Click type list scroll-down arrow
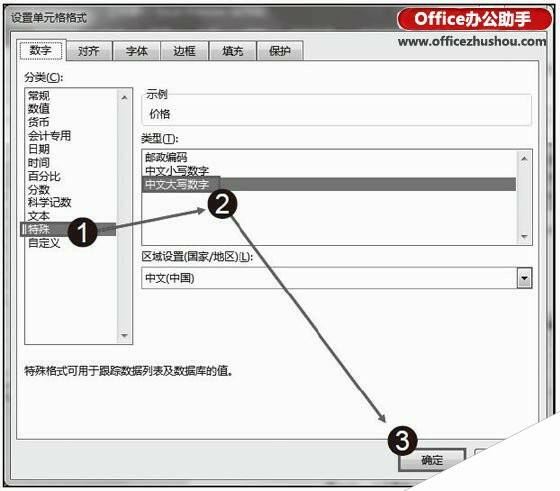Screen dimensions: 560x491 [x=524, y=236]
